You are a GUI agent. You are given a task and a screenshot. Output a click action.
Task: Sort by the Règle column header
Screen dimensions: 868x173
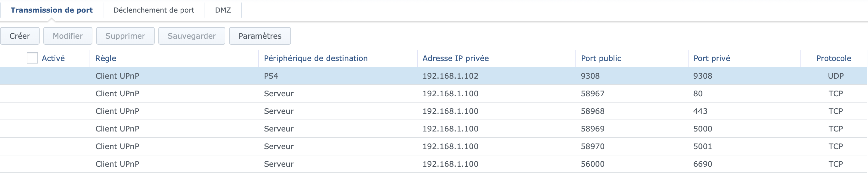click(x=106, y=58)
